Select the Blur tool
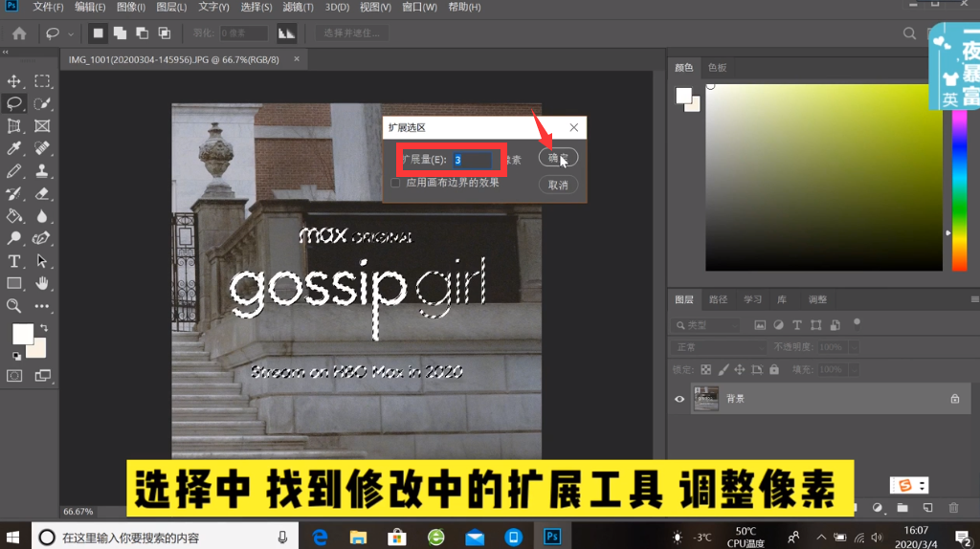This screenshot has width=980, height=549. pos(42,216)
